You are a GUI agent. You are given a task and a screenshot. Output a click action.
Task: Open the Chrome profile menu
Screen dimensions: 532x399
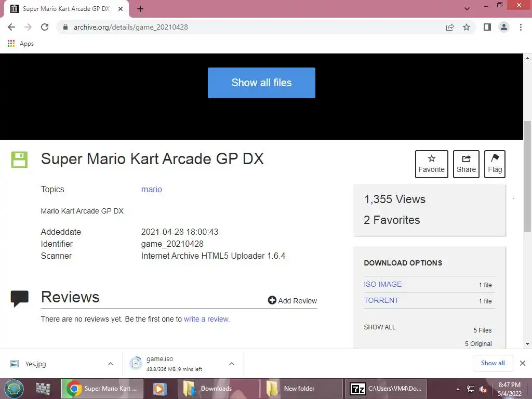point(504,27)
